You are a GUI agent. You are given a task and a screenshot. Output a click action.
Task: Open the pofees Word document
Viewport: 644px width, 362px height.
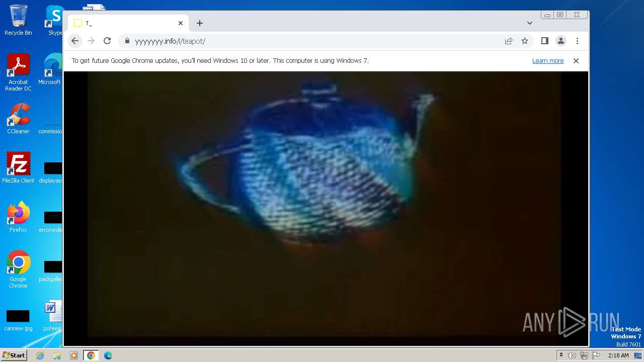pyautogui.click(x=53, y=317)
